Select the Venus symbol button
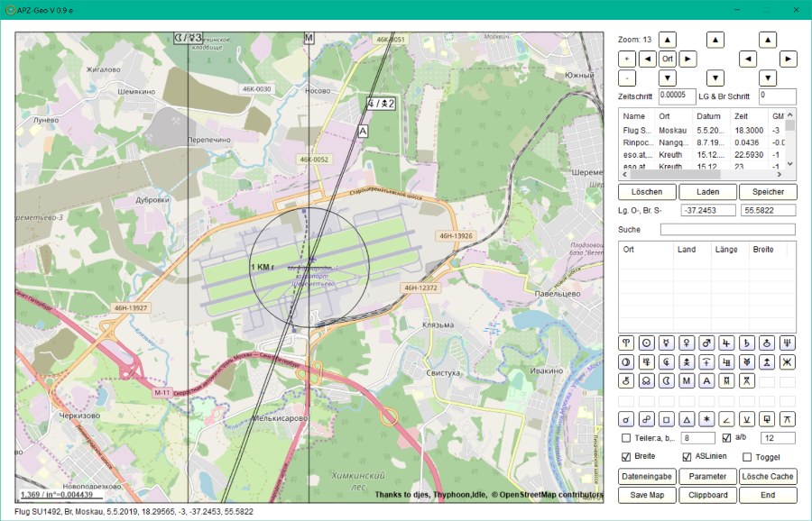 click(x=687, y=343)
